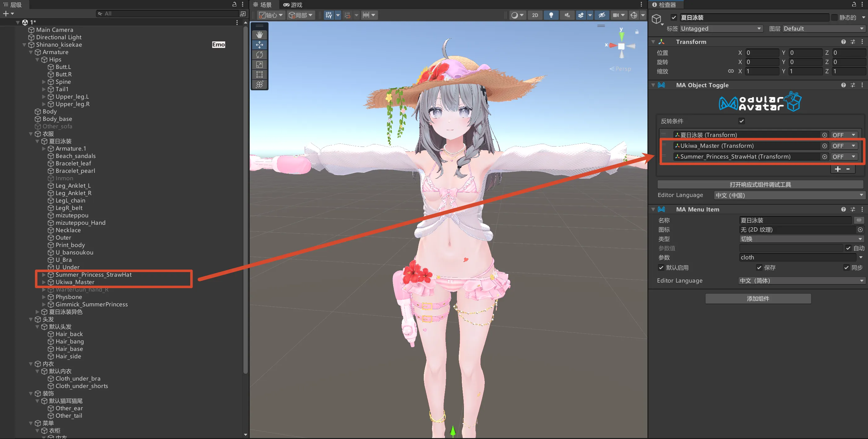This screenshot has width=868, height=439.
Task: Uncheck the 反转条件 checkbox
Action: (x=741, y=121)
